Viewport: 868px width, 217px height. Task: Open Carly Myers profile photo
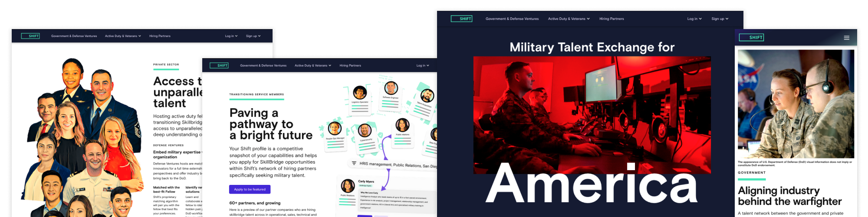[x=348, y=186]
